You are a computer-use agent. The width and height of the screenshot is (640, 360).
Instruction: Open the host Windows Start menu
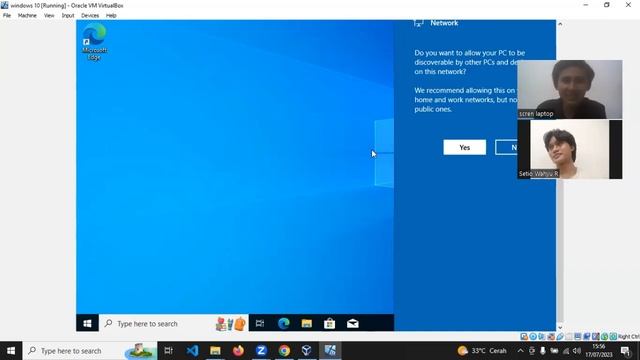[x=11, y=351]
